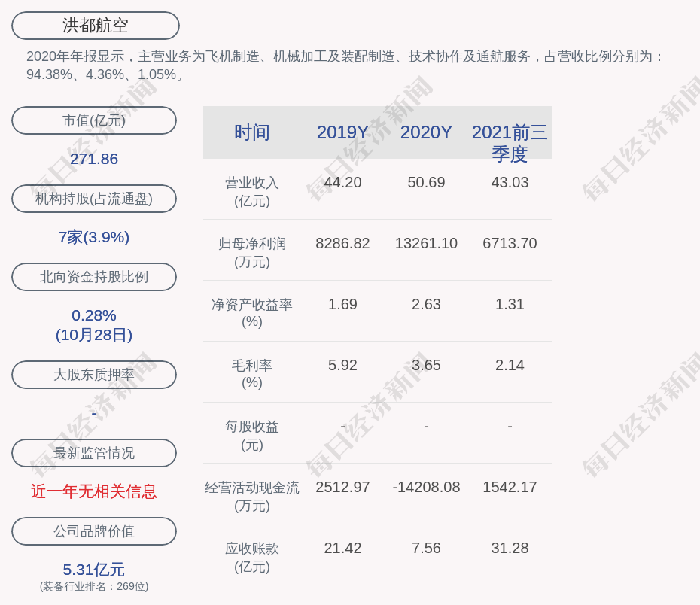Image resolution: width=700 pixels, height=605 pixels.
Task: Click the 公司品牌价值 pill
Action: click(94, 531)
